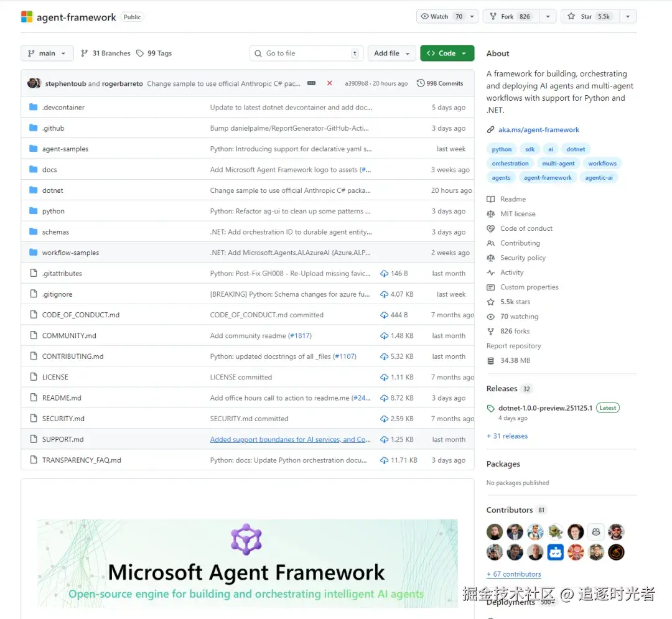Open the CONTRIBUTING.md file

coord(72,356)
